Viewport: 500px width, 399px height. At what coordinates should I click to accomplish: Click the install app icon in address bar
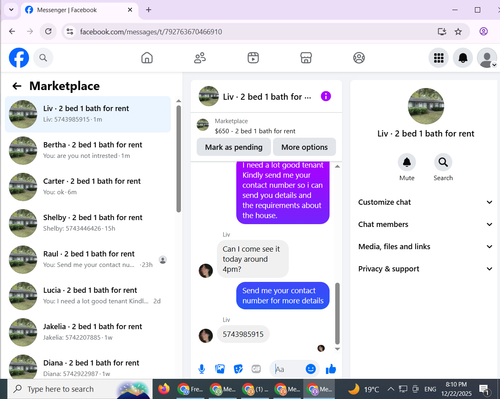[x=442, y=32]
